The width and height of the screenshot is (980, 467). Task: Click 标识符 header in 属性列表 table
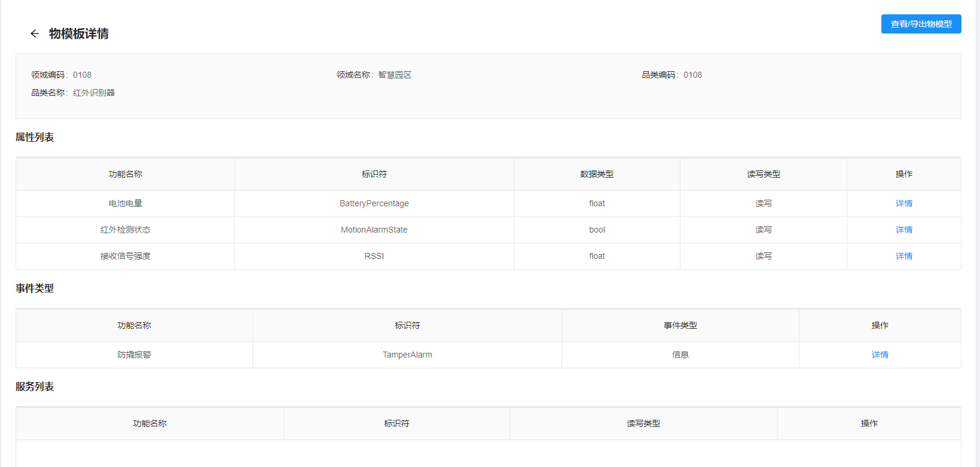[x=374, y=174]
